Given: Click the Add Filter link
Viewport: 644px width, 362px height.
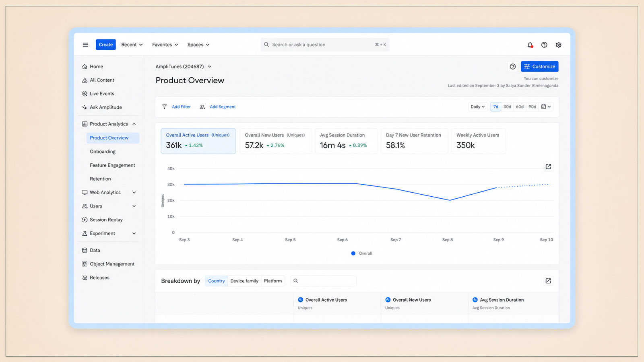Looking at the screenshot, I should 181,107.
